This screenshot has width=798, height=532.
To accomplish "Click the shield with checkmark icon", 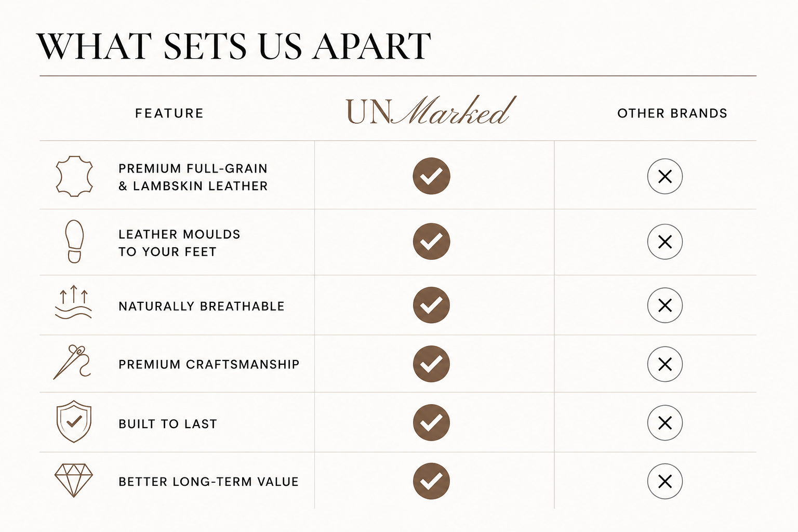I will 74,421.
